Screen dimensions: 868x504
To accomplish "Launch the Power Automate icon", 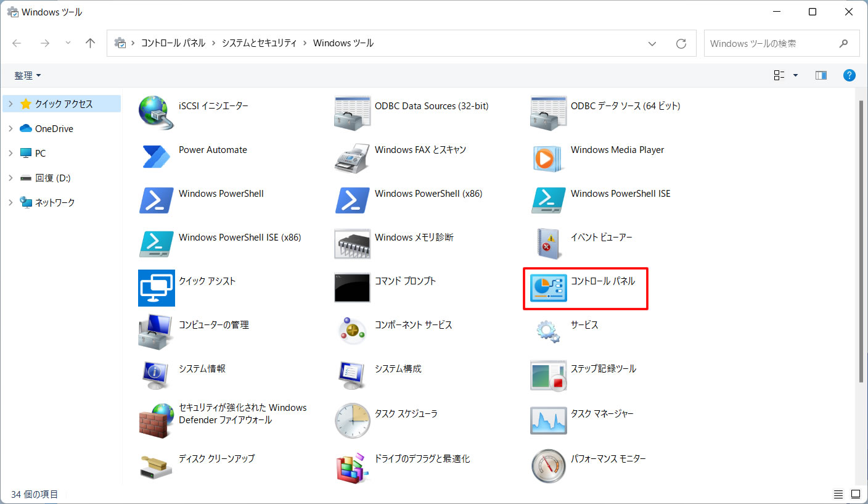I will coord(156,157).
